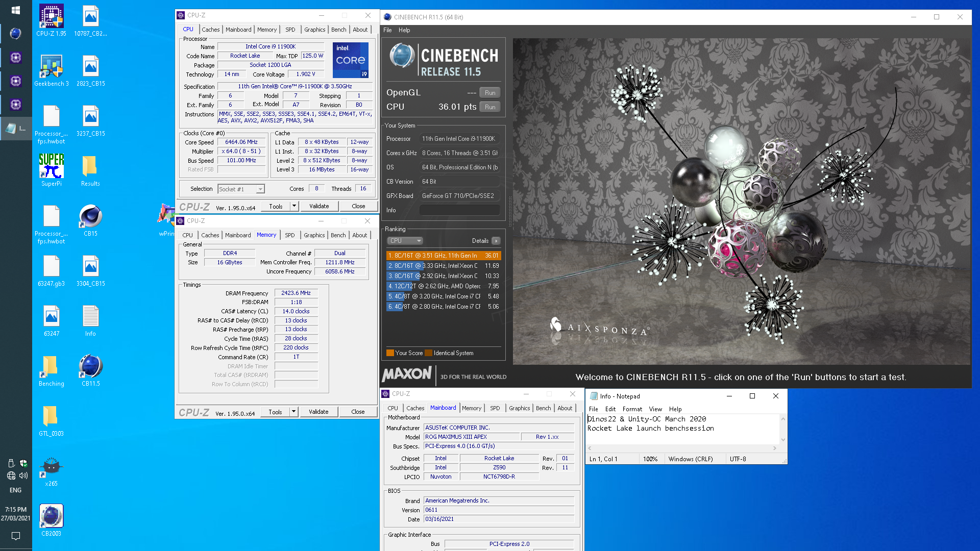Launch SuperPi from the desktop

pyautogui.click(x=51, y=170)
